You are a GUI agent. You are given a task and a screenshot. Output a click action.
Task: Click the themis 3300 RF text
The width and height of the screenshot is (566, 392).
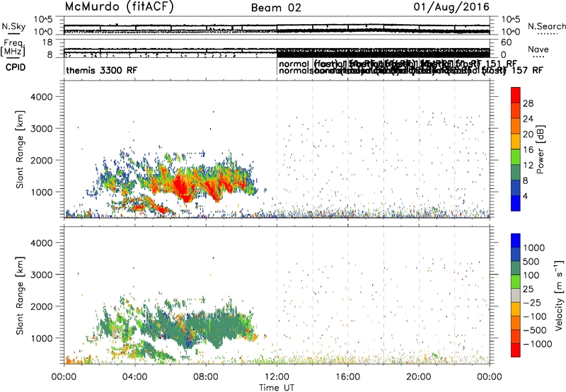[102, 70]
